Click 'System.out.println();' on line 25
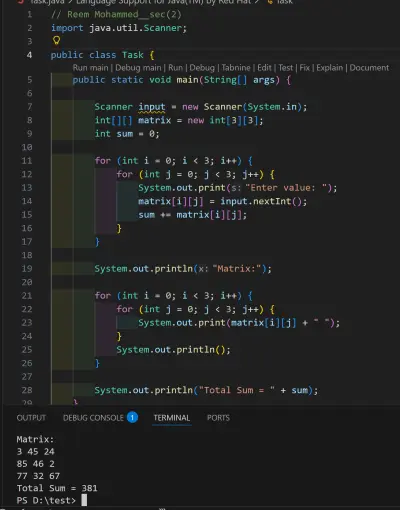The width and height of the screenshot is (400, 510). coord(173,350)
